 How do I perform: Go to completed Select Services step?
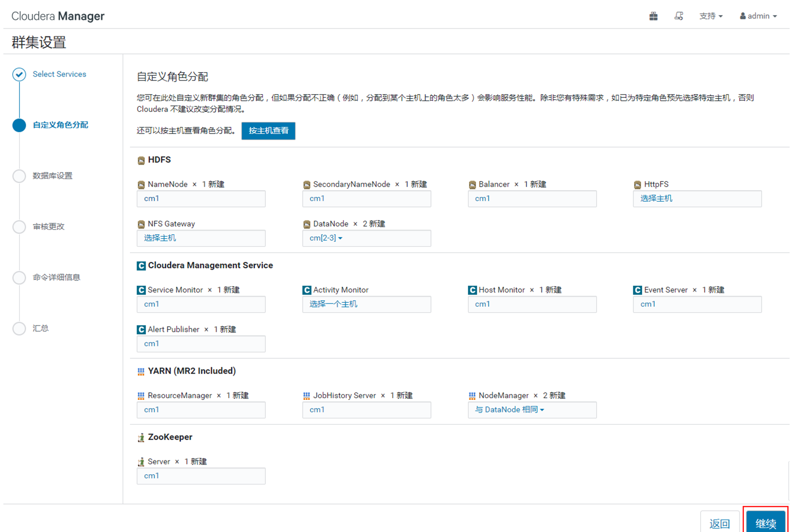click(59, 74)
